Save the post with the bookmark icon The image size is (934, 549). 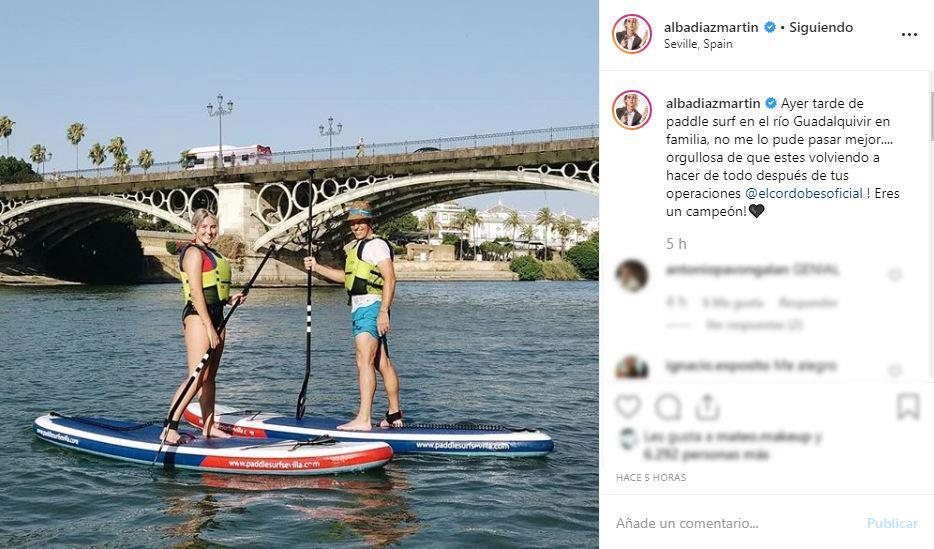[x=908, y=407]
